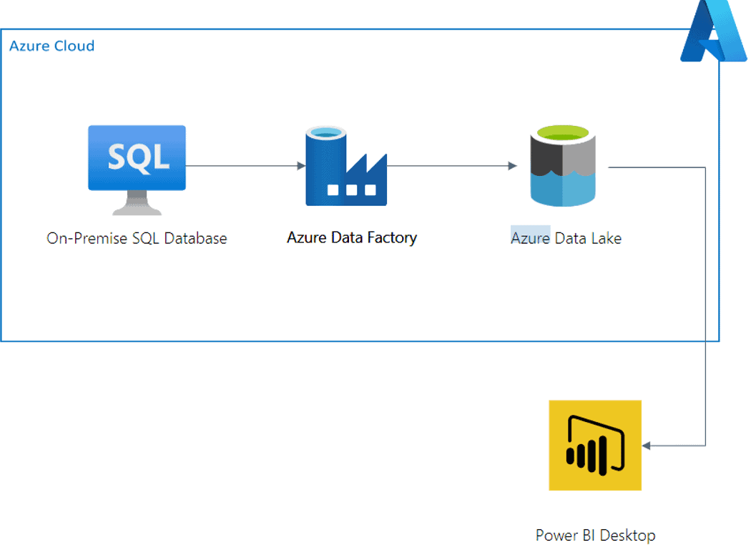The height and width of the screenshot is (545, 756).
Task: Select the Azure Data Lake storage icon
Action: pos(562,166)
